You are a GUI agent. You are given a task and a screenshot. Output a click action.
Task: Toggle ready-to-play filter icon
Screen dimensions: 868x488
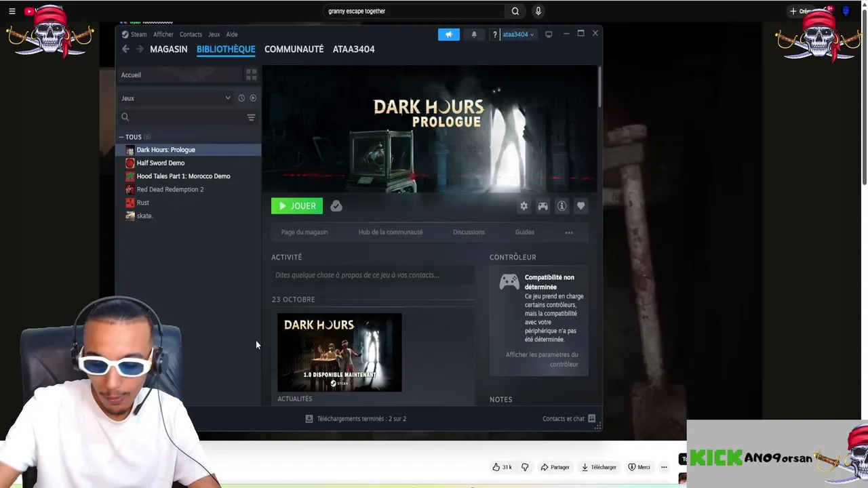[x=253, y=98]
